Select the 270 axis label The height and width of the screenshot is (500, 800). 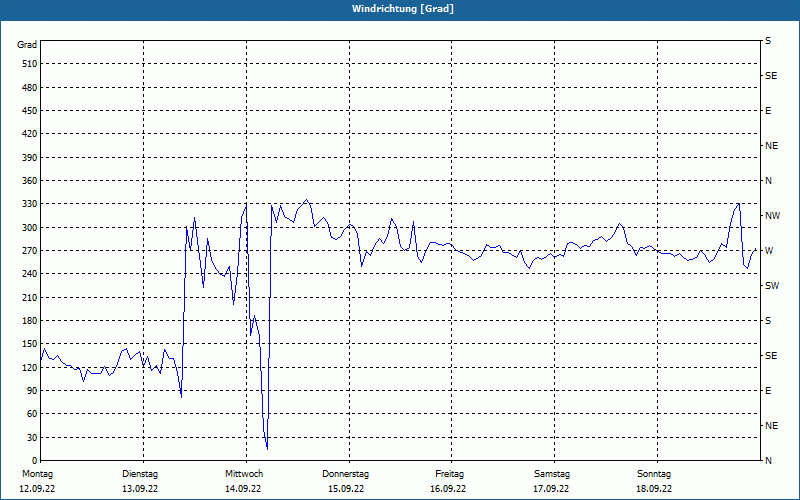[30, 251]
